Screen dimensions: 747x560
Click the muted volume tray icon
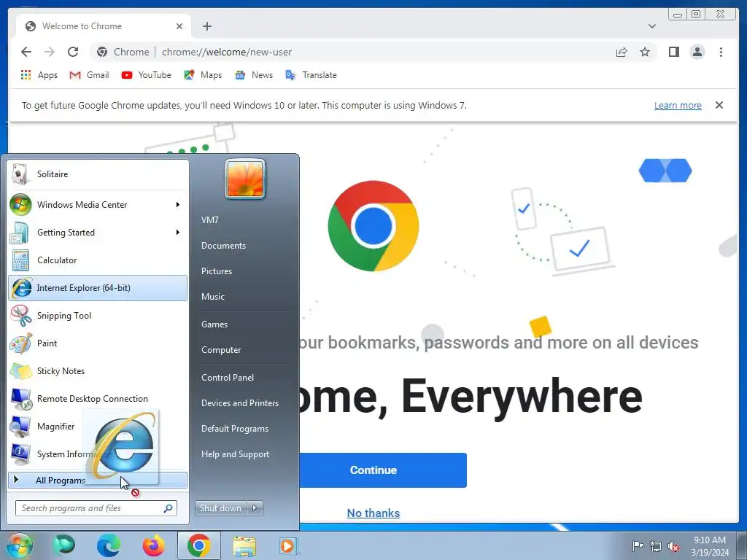[673, 546]
